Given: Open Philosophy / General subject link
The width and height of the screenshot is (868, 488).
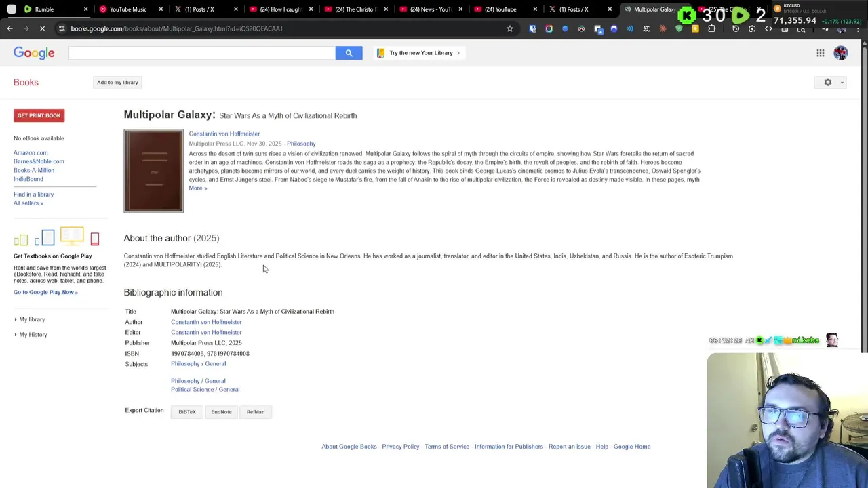Looking at the screenshot, I should [198, 381].
